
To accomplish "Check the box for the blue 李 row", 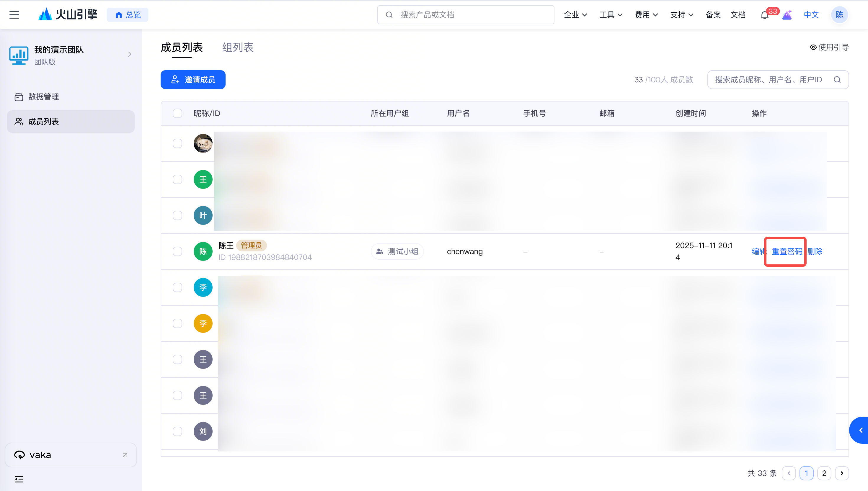I will (177, 287).
